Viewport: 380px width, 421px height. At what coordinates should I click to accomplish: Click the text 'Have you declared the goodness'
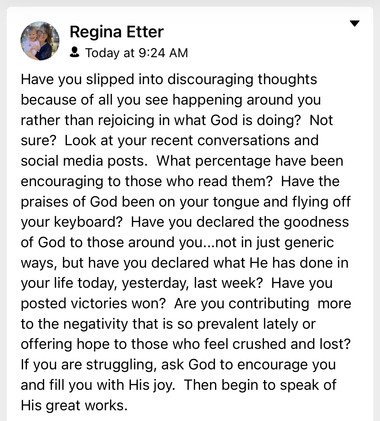click(x=240, y=222)
